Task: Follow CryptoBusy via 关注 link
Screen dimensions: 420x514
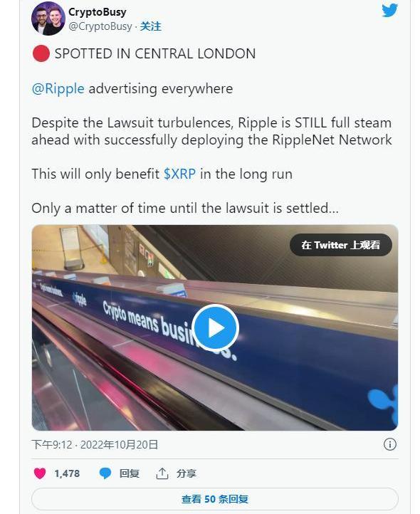Action: coord(150,26)
